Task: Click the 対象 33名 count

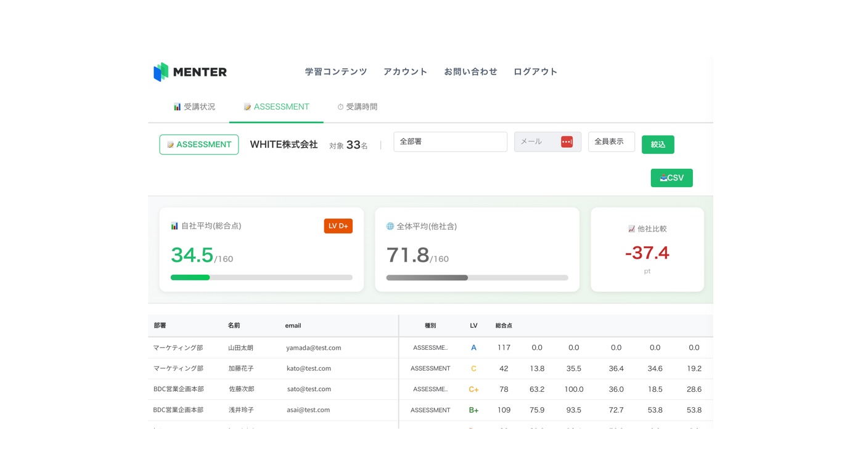Action: click(x=348, y=145)
